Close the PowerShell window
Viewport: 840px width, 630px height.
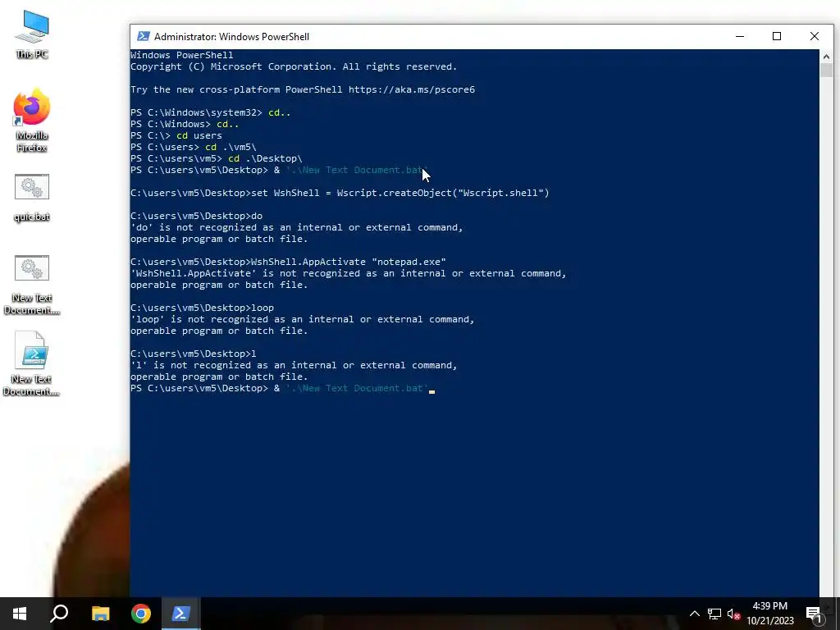pos(815,36)
